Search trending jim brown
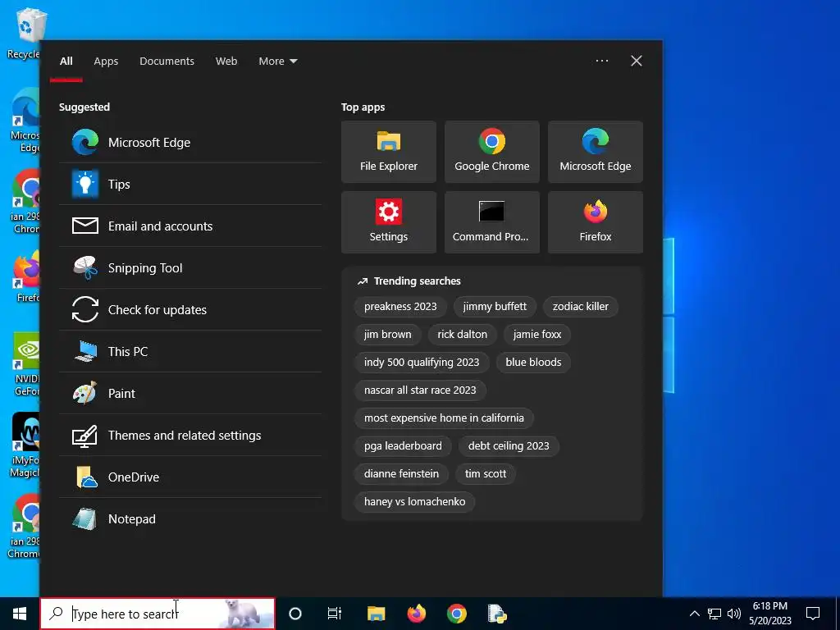 click(388, 335)
